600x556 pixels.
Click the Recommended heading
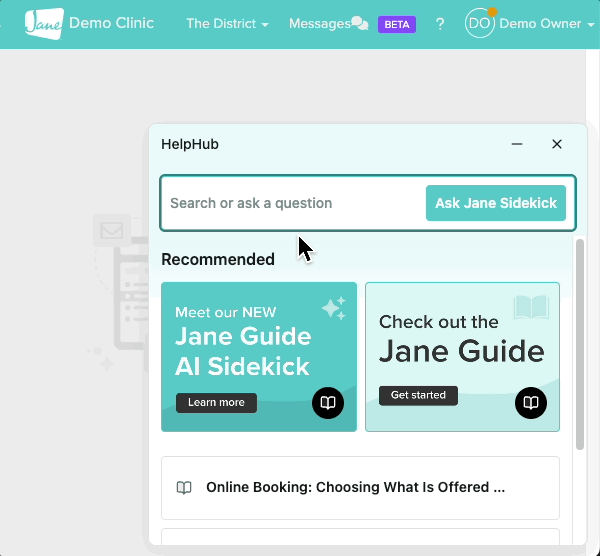[x=218, y=259]
